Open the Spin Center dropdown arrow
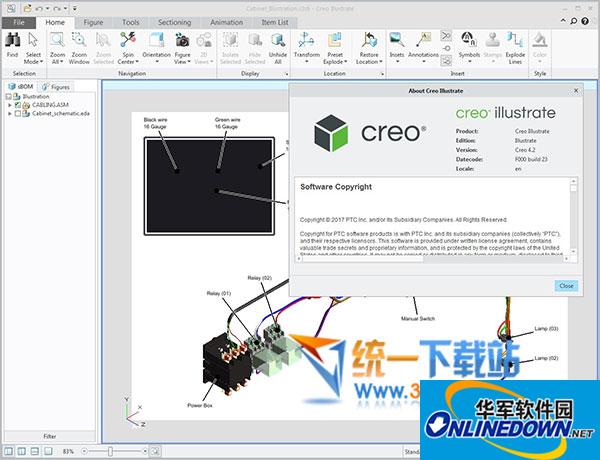 (x=137, y=62)
